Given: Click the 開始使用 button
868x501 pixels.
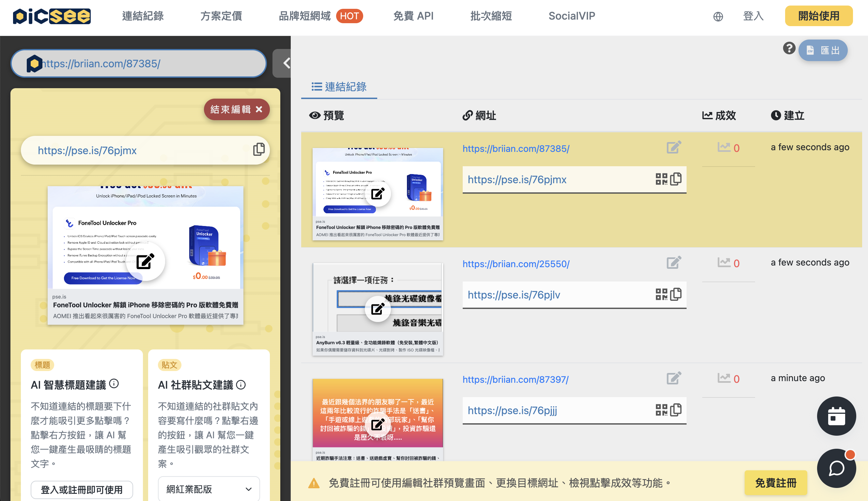Looking at the screenshot, I should coord(818,16).
